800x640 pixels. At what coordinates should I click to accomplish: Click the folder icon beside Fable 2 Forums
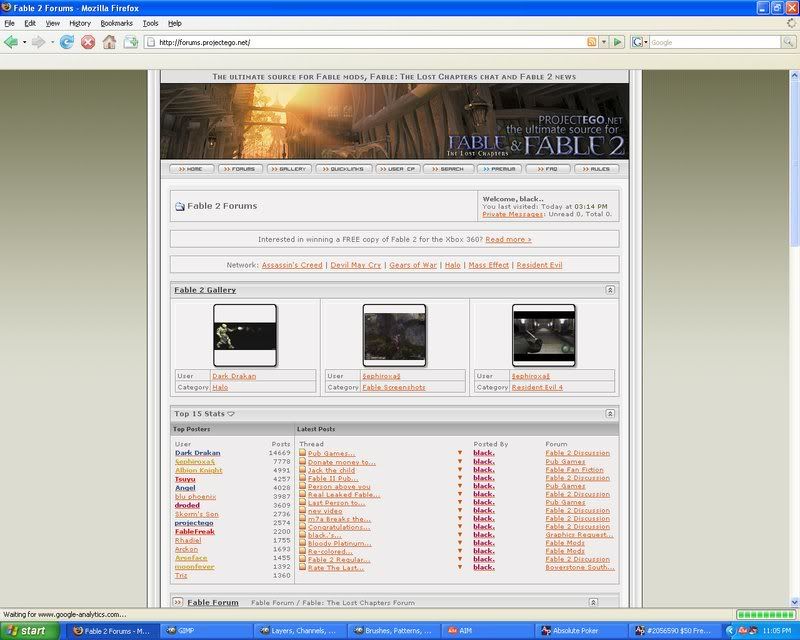180,206
